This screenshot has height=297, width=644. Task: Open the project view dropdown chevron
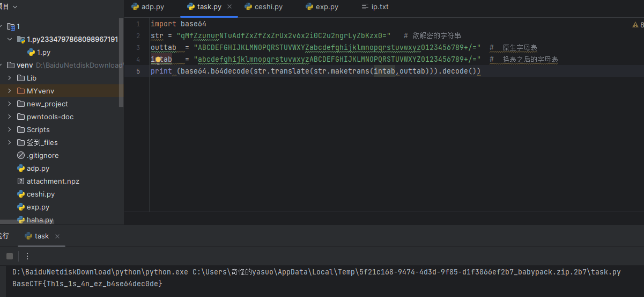click(x=14, y=7)
